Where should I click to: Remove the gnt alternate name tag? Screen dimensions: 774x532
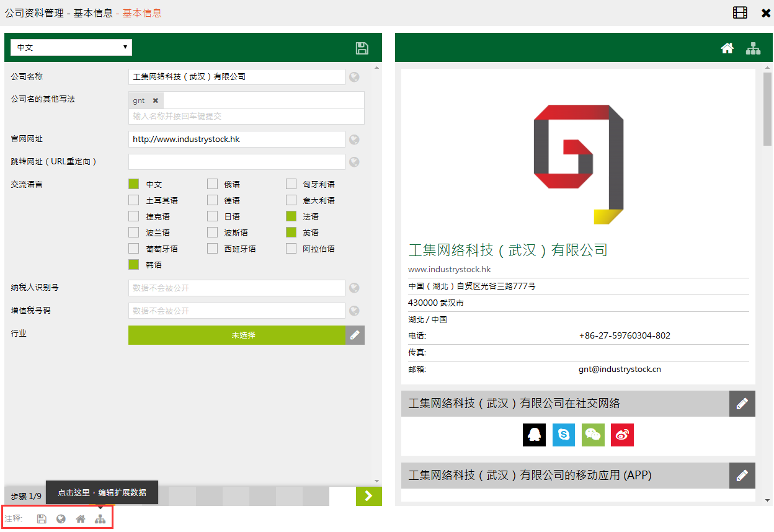(x=156, y=100)
